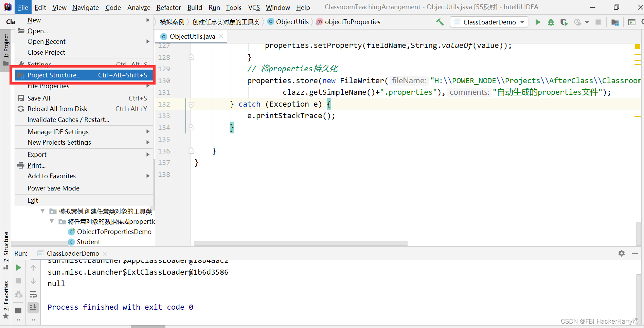The width and height of the screenshot is (644, 328).
Task: Start debugging with the bug icon
Action: coord(551,22)
